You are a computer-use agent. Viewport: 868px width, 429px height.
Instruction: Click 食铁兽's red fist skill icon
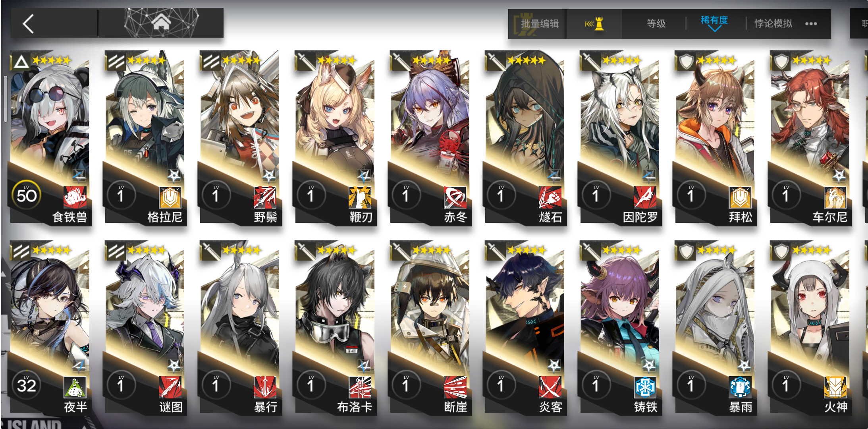[75, 197]
